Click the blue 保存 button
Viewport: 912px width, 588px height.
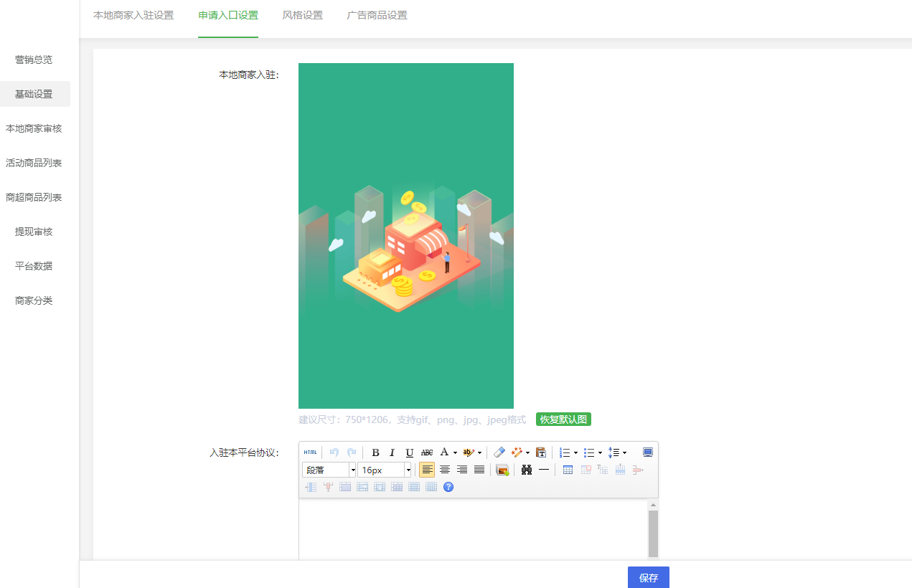648,577
